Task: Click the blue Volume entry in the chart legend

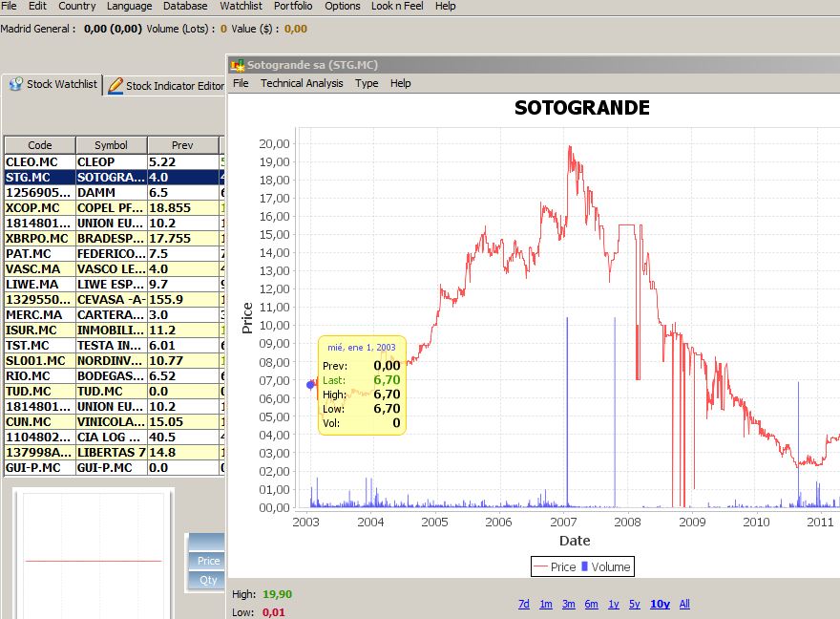Action: [606, 566]
